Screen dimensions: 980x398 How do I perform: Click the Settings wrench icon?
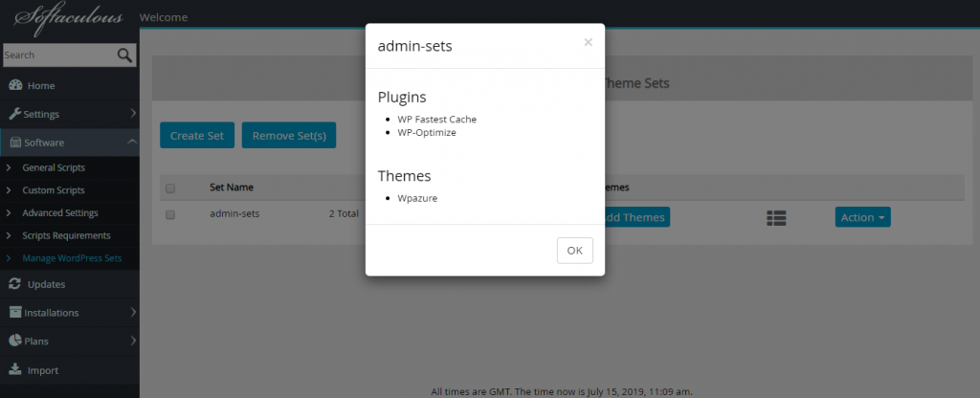[15, 115]
